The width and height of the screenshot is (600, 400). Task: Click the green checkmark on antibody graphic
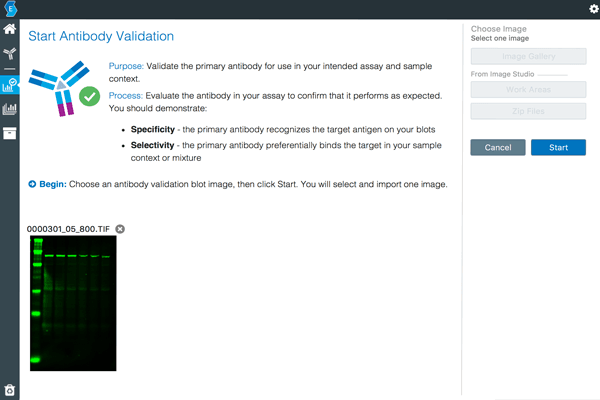tap(89, 97)
